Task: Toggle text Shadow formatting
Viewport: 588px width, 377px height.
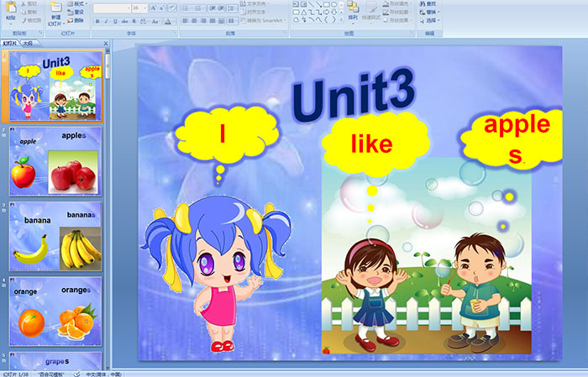Action: tap(134, 21)
